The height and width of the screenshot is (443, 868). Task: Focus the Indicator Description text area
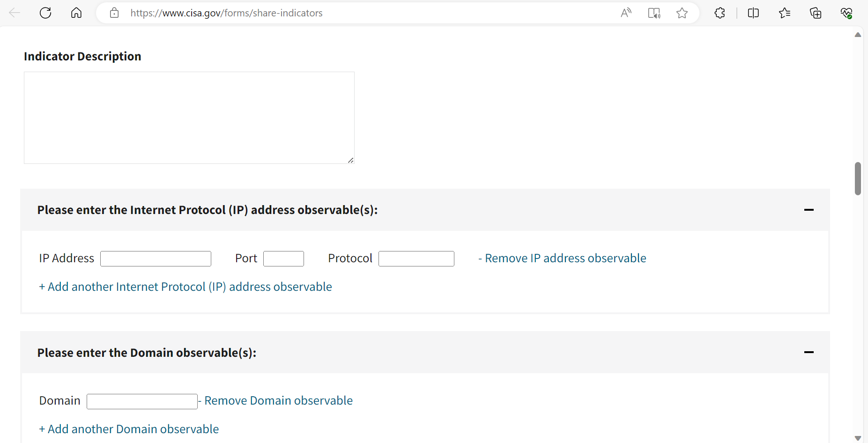[189, 118]
